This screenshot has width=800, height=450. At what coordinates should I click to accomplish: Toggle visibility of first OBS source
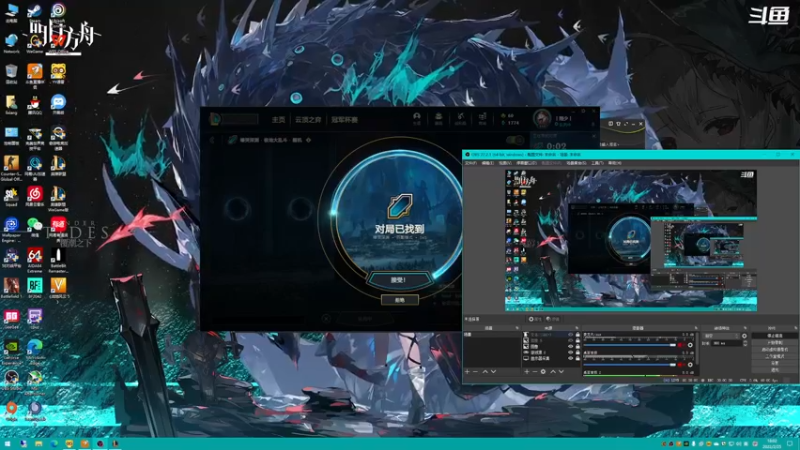tap(570, 335)
